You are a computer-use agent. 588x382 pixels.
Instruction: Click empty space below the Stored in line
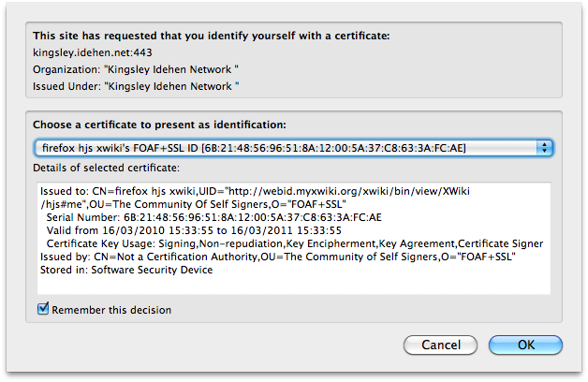281,284
